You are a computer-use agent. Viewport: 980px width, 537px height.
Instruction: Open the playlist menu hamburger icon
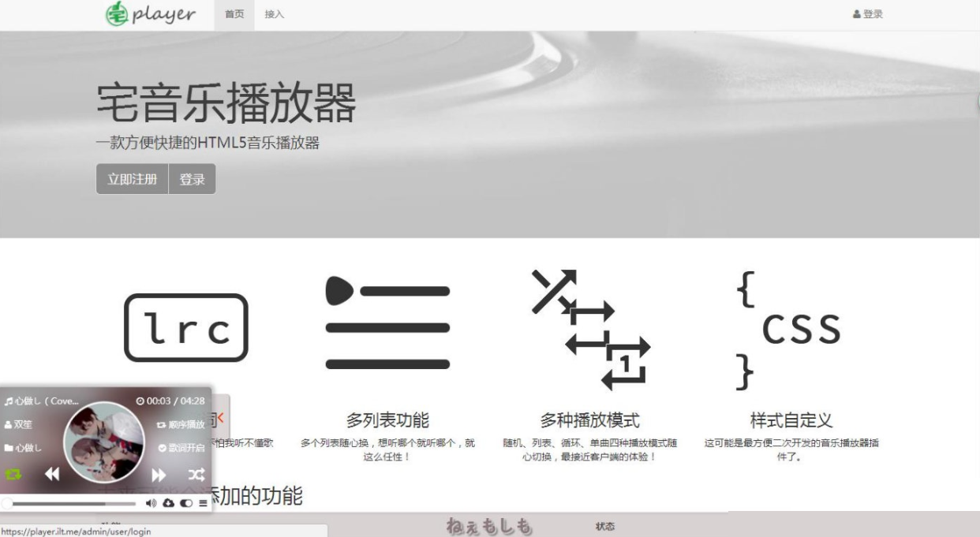[x=203, y=503]
